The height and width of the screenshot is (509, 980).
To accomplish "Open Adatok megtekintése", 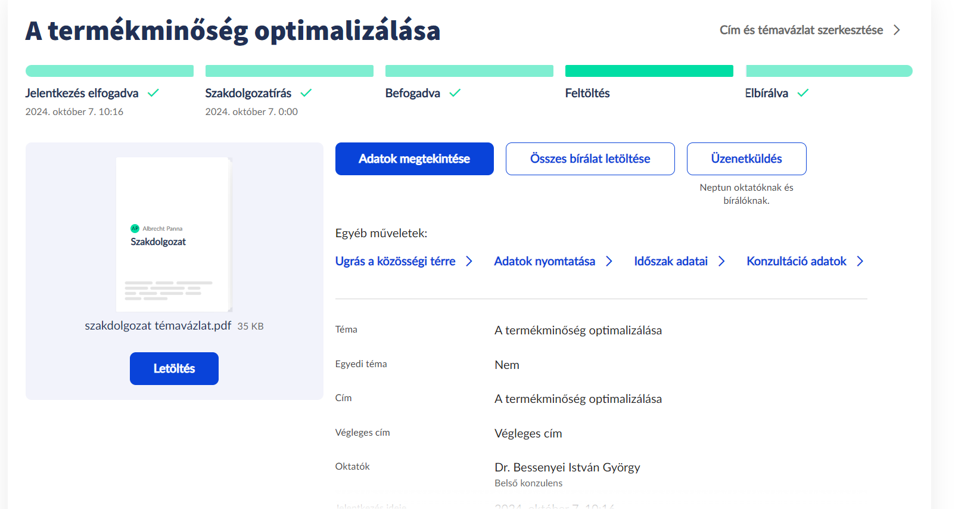I will click(414, 159).
